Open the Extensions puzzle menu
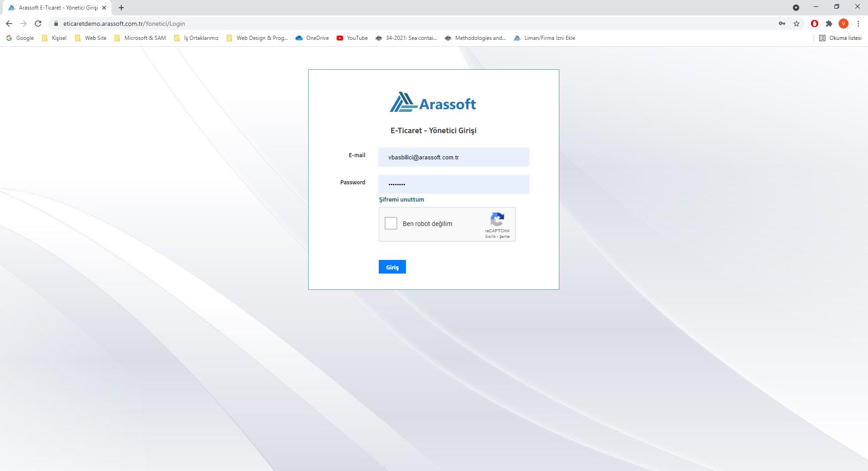The image size is (868, 471). [x=829, y=24]
